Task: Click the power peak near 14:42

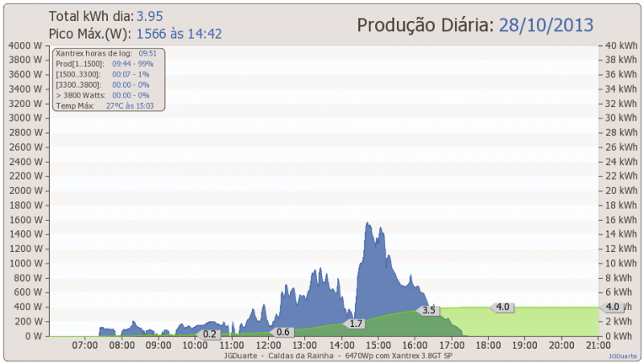Action: pos(367,224)
